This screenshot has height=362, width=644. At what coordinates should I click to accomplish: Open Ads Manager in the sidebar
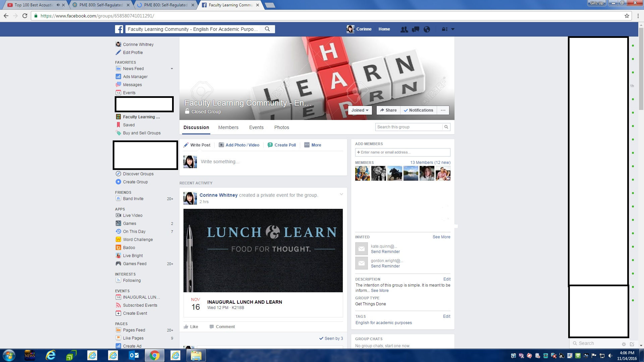[x=135, y=77]
